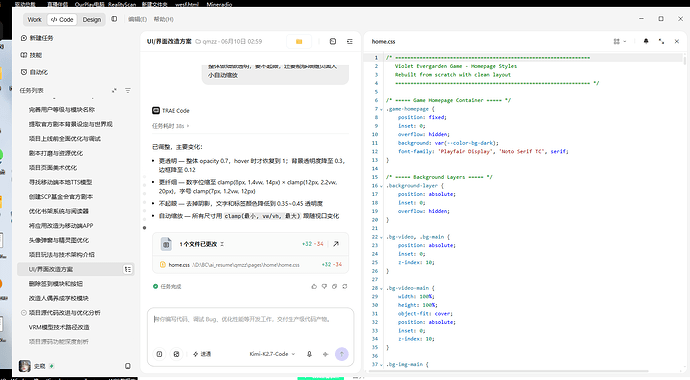Open the Kimi-K2.7-Code model dropdown
690x380 pixels.
(x=272, y=354)
